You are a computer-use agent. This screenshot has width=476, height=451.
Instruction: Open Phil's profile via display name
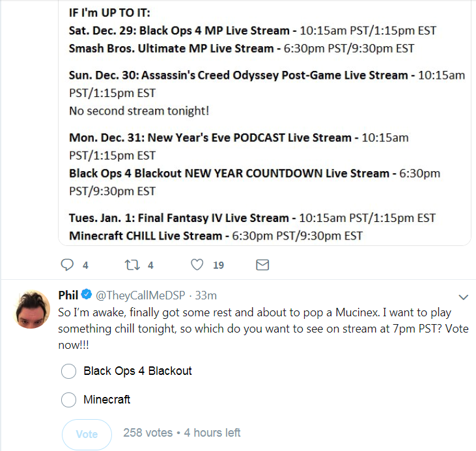[68, 295]
